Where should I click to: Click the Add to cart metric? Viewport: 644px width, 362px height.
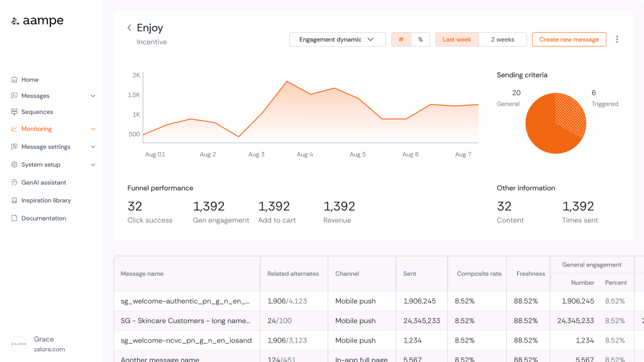[x=277, y=212]
